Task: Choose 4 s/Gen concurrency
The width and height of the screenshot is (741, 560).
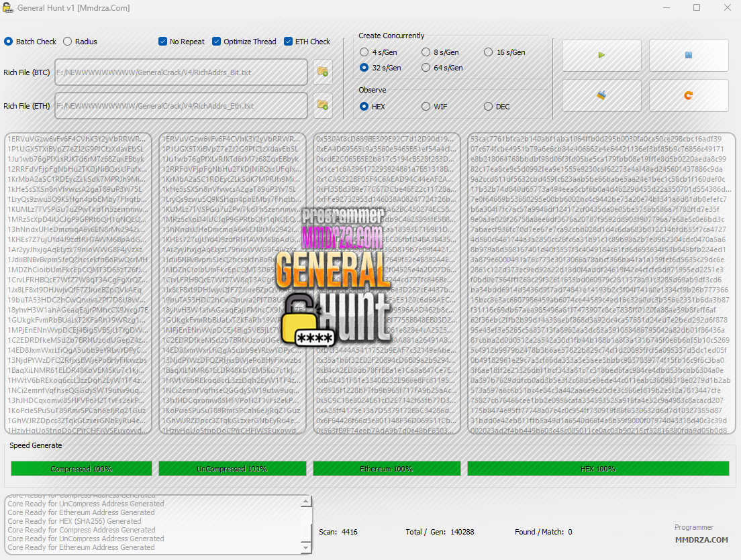Action: tap(379, 52)
